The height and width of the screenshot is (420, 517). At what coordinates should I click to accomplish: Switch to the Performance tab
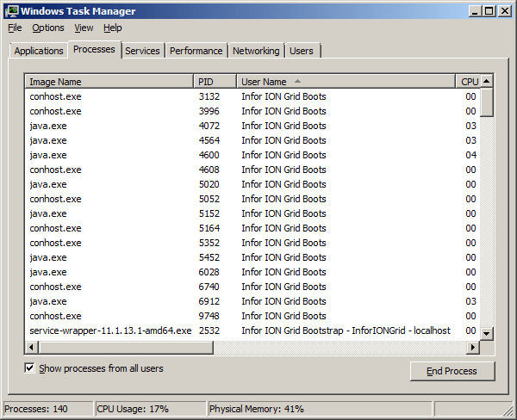tap(196, 51)
